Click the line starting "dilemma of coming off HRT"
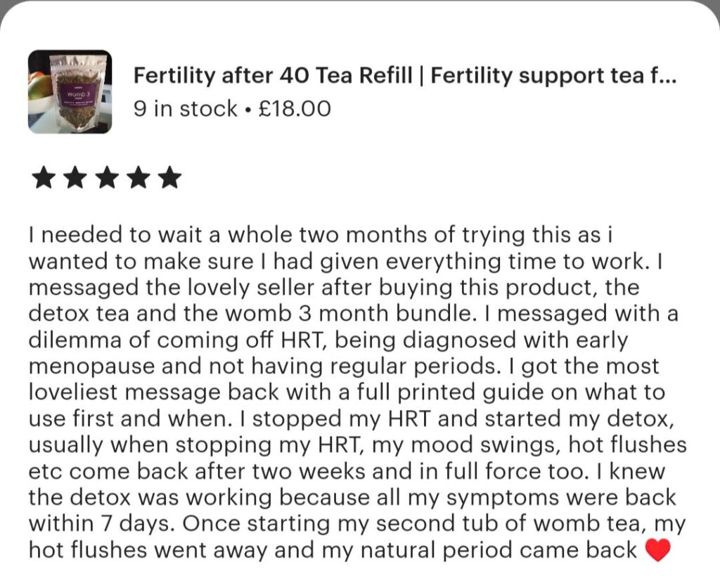The image size is (720, 588). coord(328,340)
